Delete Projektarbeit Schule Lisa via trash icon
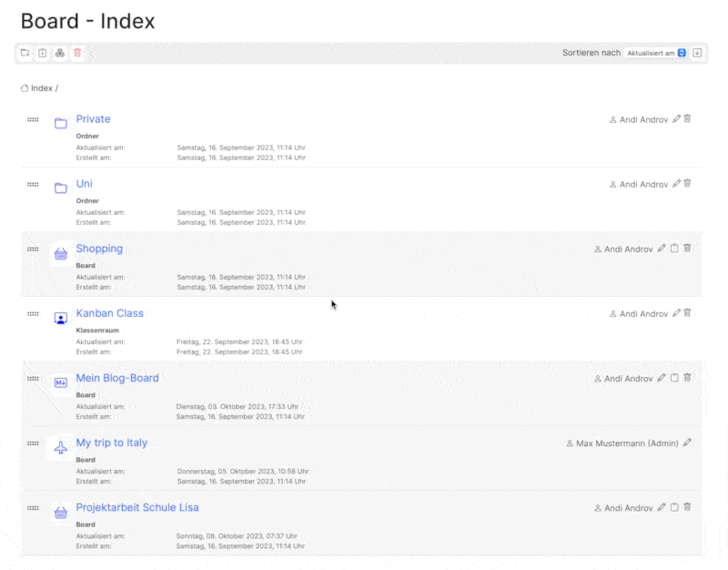 click(x=688, y=508)
